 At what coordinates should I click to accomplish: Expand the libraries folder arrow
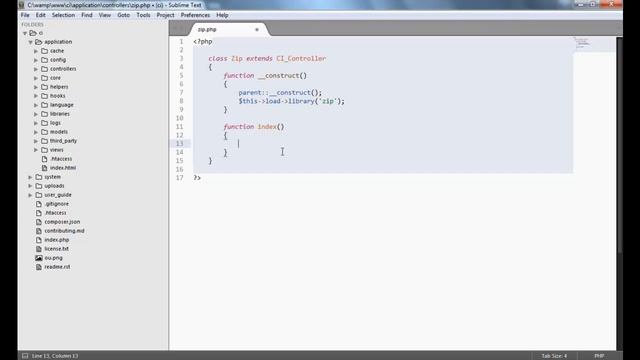(36, 114)
